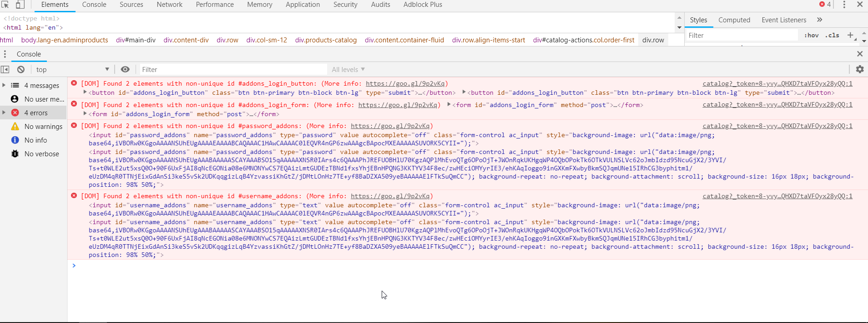The image size is (868, 323).
Task: Open the top execution context dropdown
Action: pyautogui.click(x=73, y=69)
